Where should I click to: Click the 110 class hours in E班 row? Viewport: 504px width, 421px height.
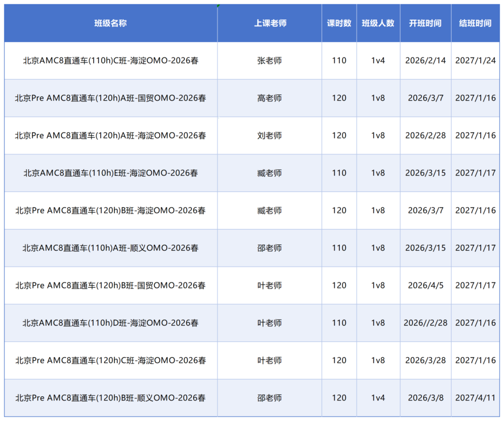338,173
